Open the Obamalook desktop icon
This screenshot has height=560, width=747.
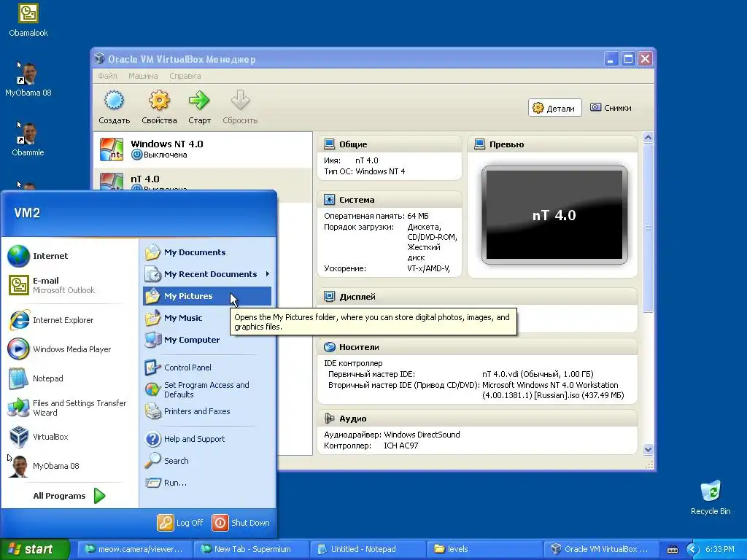(x=28, y=19)
